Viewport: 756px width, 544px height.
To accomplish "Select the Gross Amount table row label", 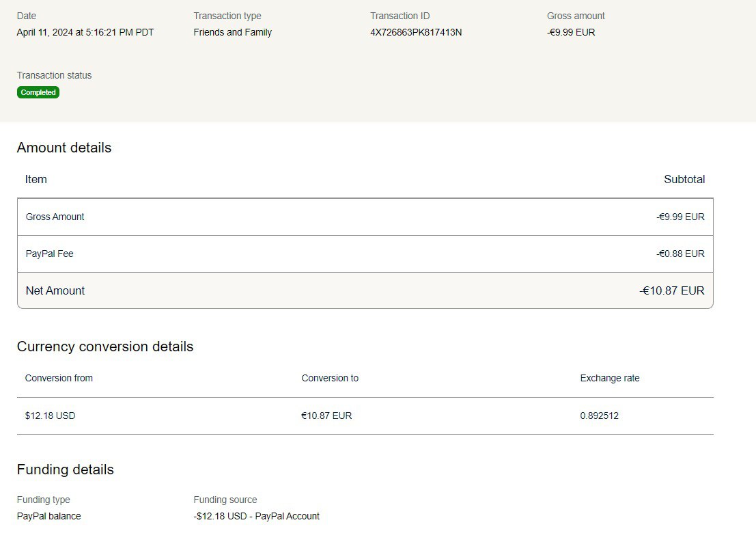I will point(55,217).
